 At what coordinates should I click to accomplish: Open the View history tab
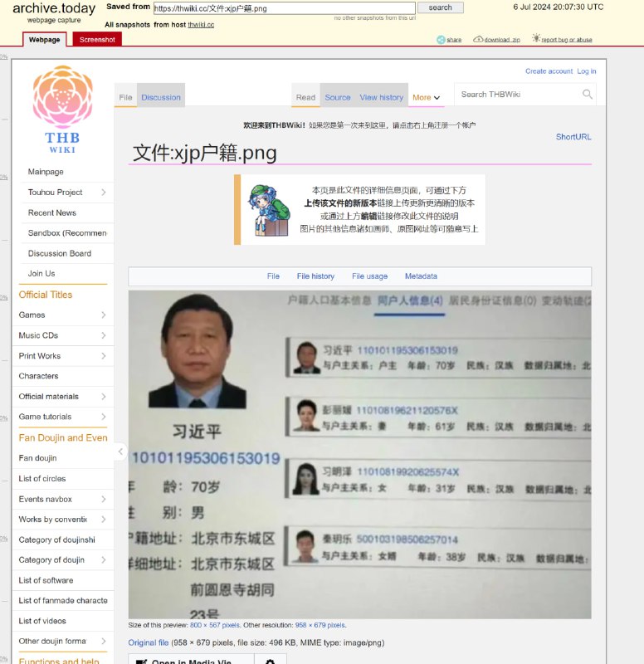click(382, 97)
